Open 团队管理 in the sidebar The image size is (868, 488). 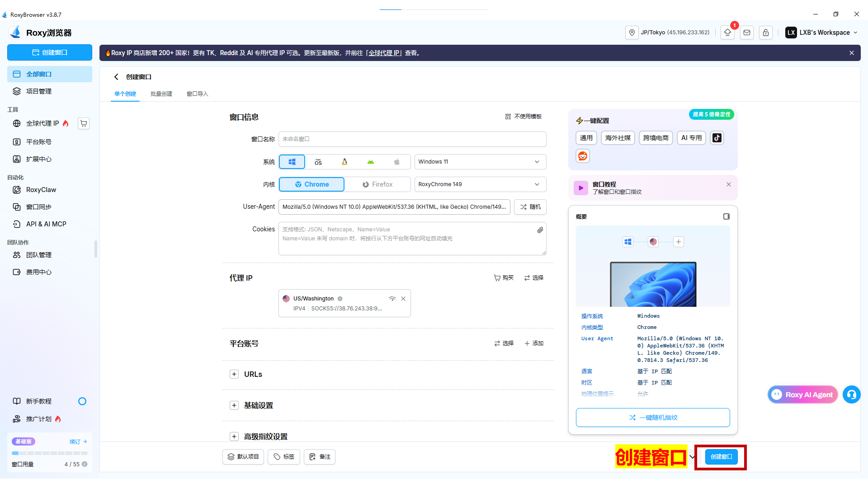pyautogui.click(x=50, y=255)
